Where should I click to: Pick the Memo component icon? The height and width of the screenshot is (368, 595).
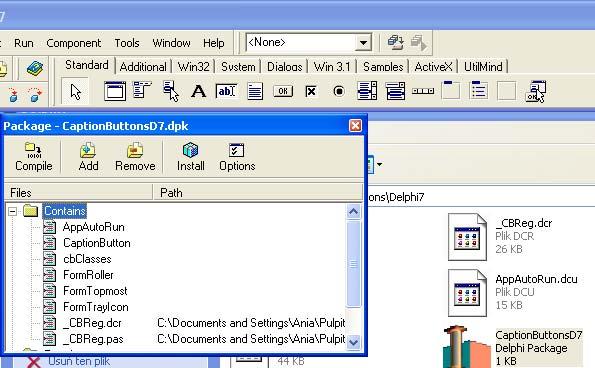point(255,91)
